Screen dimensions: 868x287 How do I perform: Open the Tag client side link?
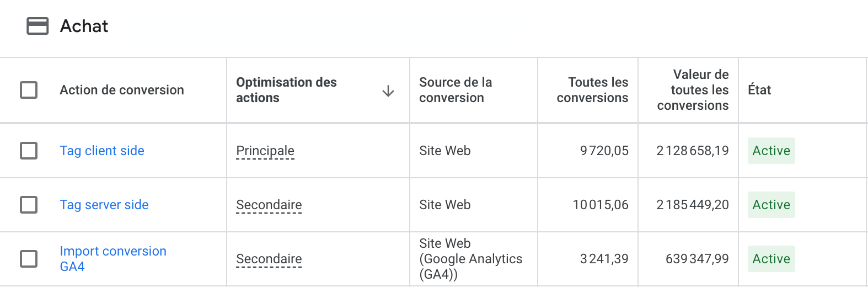click(102, 151)
